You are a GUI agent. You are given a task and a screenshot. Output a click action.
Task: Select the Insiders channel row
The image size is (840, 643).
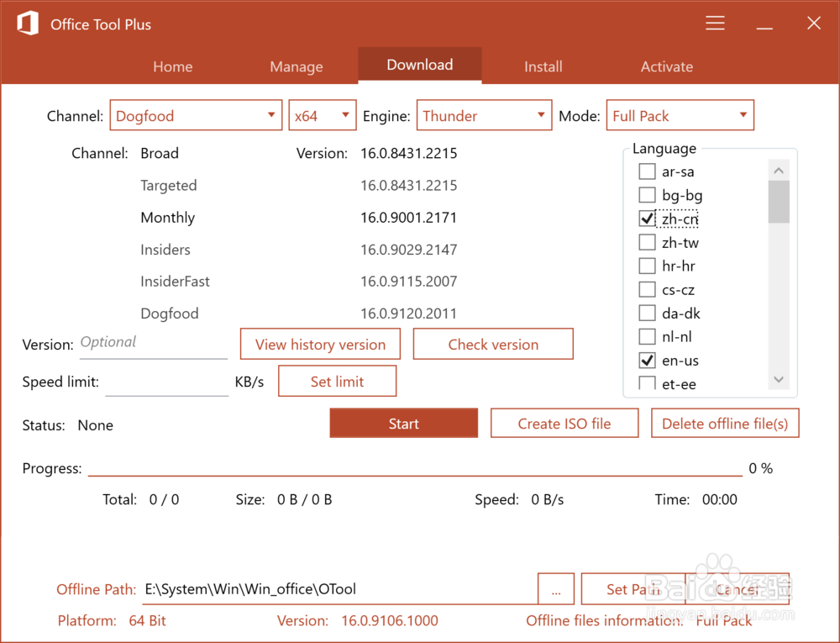165,250
